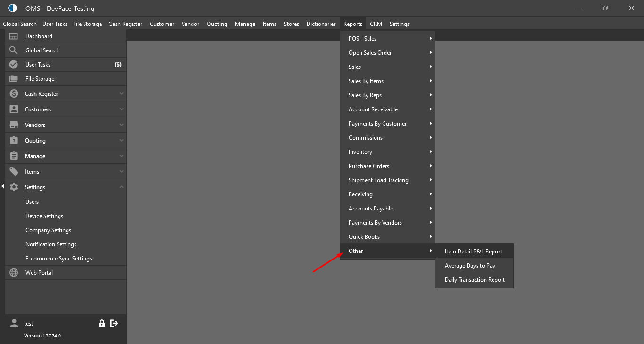Click the User Tasks checkmark icon
644x344 pixels.
14,65
